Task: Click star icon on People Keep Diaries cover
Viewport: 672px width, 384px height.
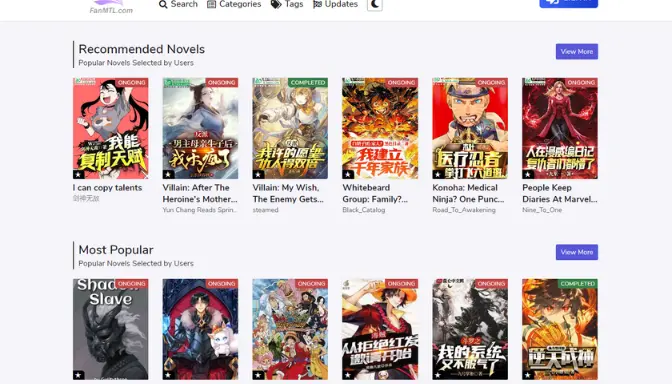Action: coord(528,174)
